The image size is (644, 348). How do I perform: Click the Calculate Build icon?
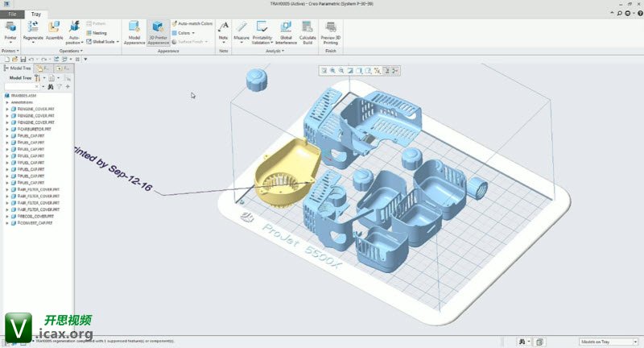point(307,31)
